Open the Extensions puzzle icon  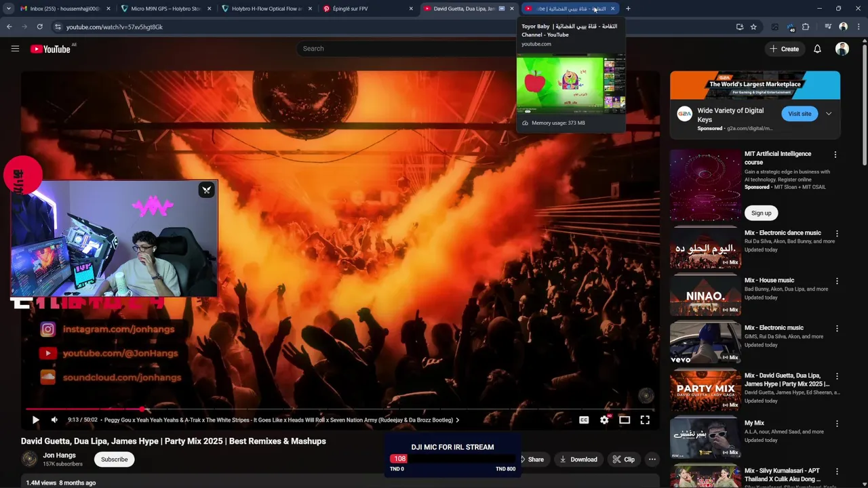point(806,27)
